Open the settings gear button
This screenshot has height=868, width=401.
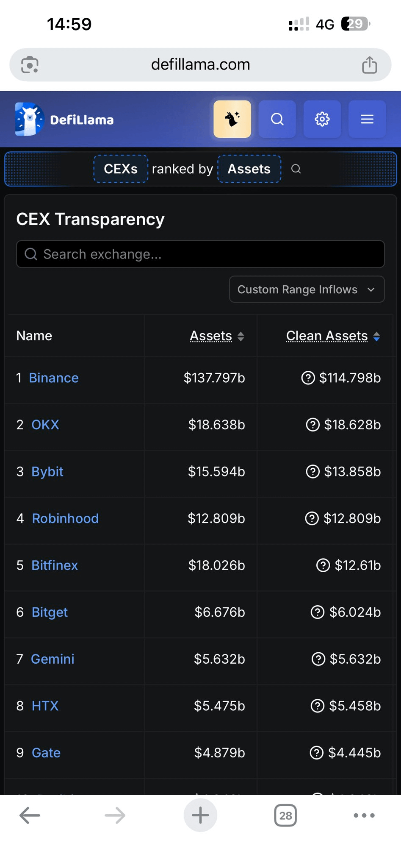[x=322, y=119]
